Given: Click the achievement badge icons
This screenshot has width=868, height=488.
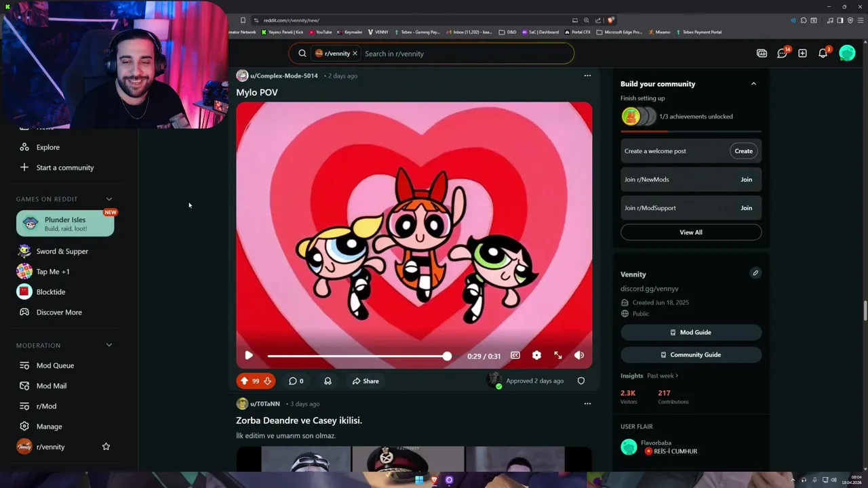Looking at the screenshot, I should 639,117.
